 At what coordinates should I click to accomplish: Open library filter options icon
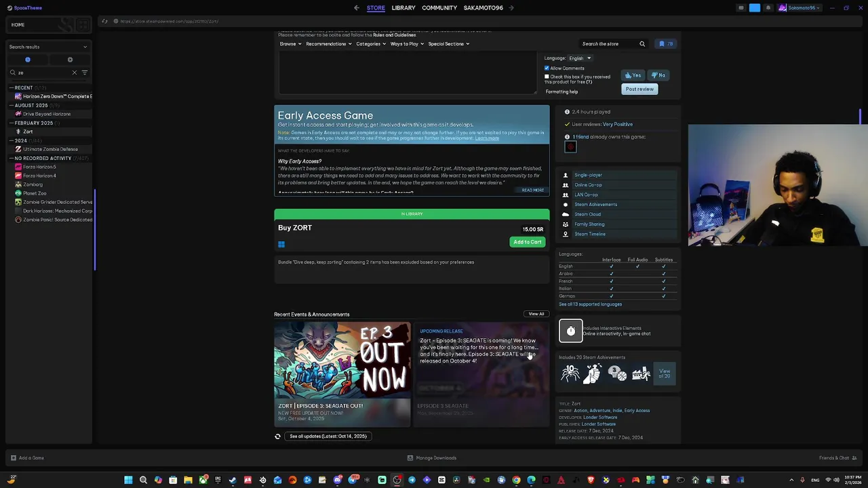pyautogui.click(x=85, y=73)
